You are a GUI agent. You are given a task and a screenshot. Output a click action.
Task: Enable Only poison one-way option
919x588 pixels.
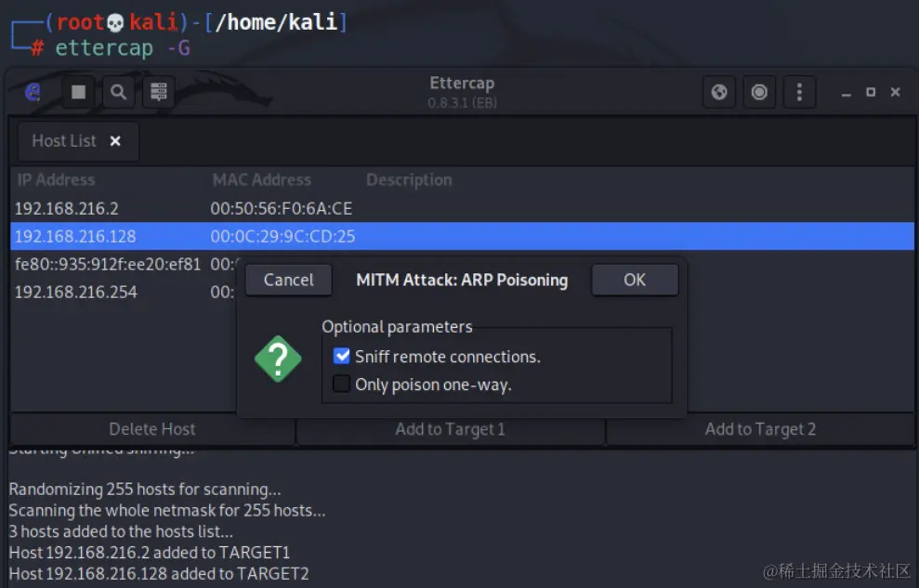point(341,385)
